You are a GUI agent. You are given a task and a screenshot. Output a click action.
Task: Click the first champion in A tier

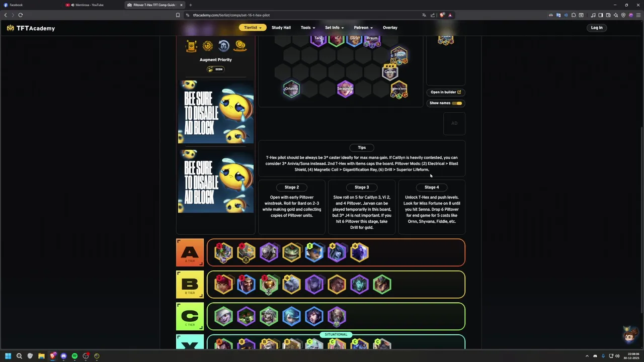pos(223,252)
